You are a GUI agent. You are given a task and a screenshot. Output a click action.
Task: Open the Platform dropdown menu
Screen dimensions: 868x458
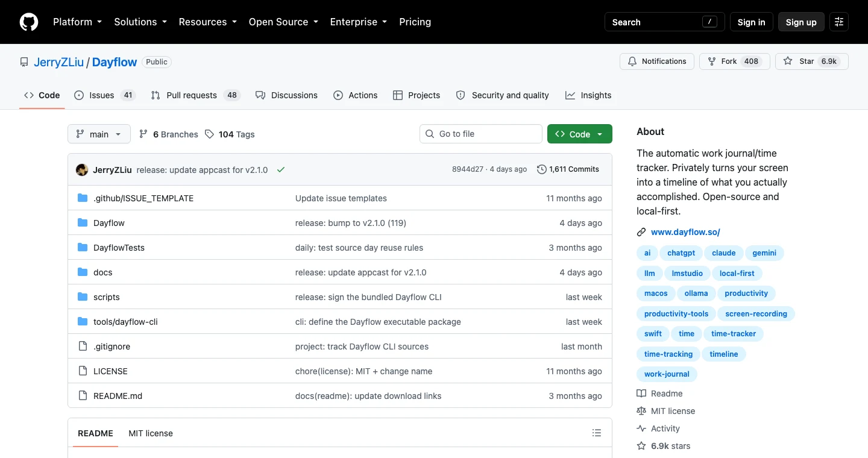point(77,22)
